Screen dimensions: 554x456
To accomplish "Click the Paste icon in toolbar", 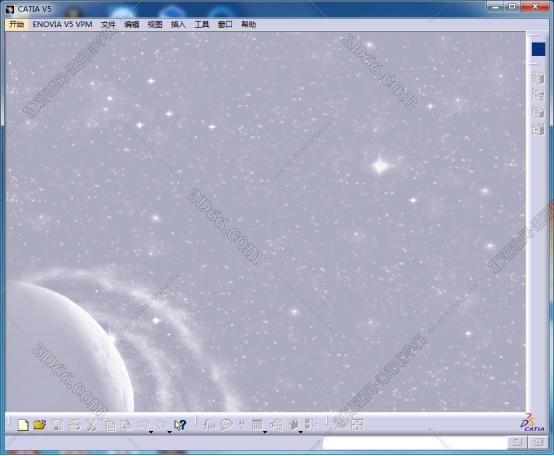I will pos(126,425).
